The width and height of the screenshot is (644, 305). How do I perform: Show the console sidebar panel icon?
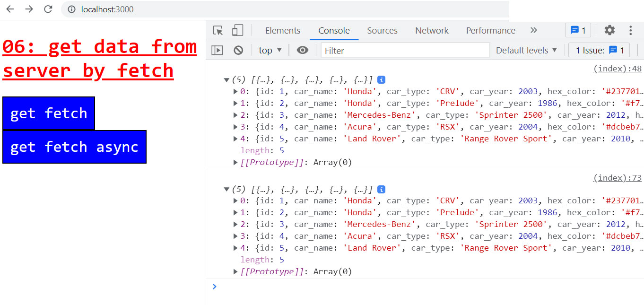[217, 50]
